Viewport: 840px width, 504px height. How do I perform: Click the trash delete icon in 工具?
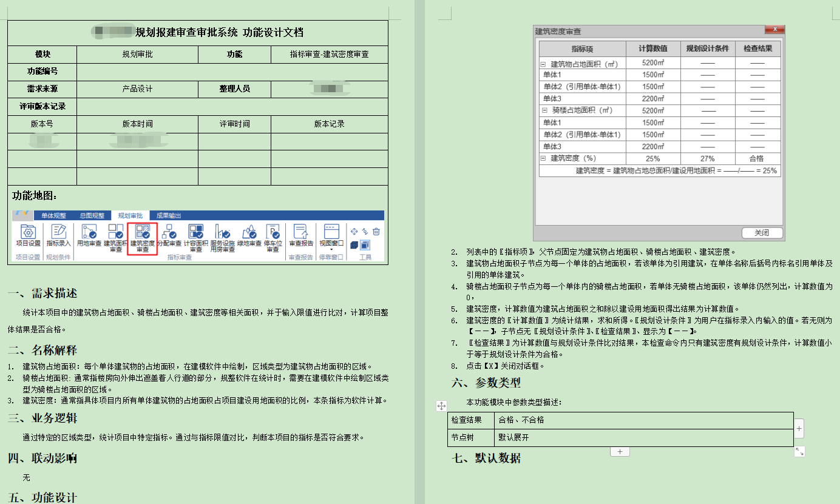pyautogui.click(x=376, y=231)
